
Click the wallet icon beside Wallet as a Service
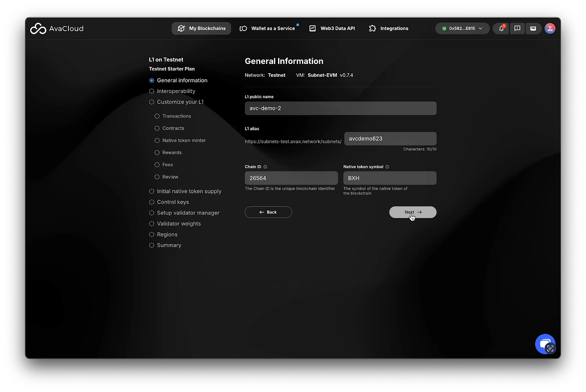[x=243, y=29]
